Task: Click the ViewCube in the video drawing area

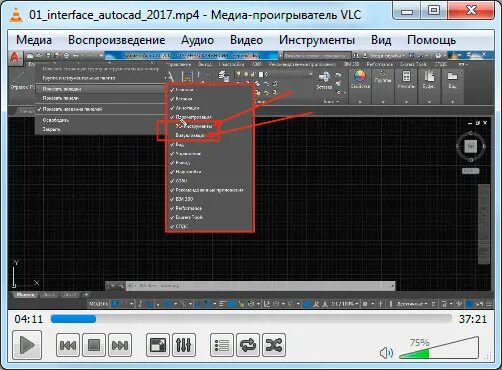Action: point(471,146)
